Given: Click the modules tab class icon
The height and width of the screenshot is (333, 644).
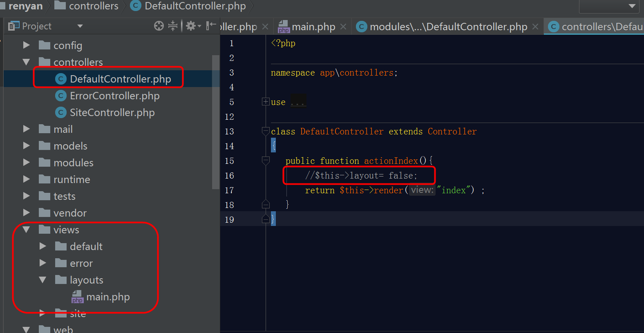Looking at the screenshot, I should pos(361,27).
